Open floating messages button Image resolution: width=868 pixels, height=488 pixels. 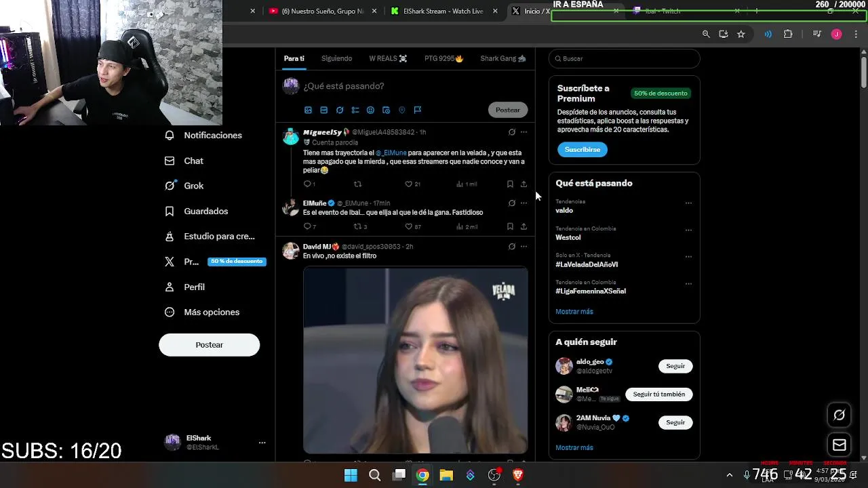(840, 445)
